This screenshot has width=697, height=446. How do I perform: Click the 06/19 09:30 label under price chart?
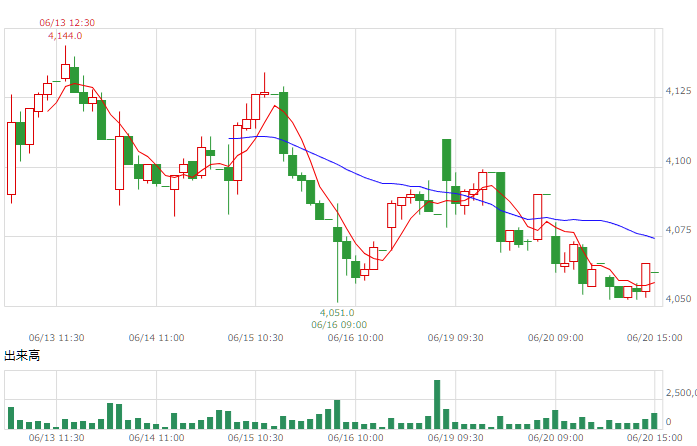(x=455, y=338)
